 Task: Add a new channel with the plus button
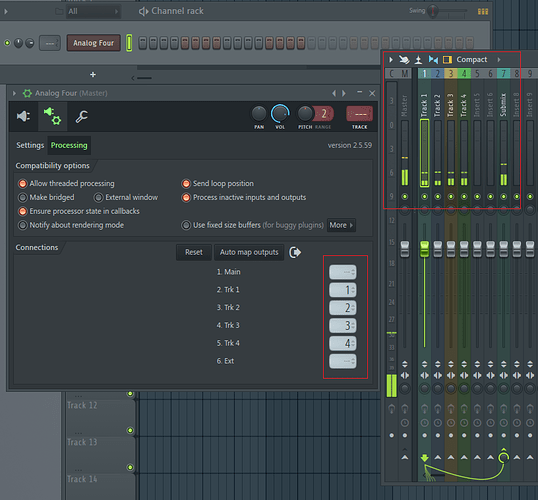click(93, 74)
